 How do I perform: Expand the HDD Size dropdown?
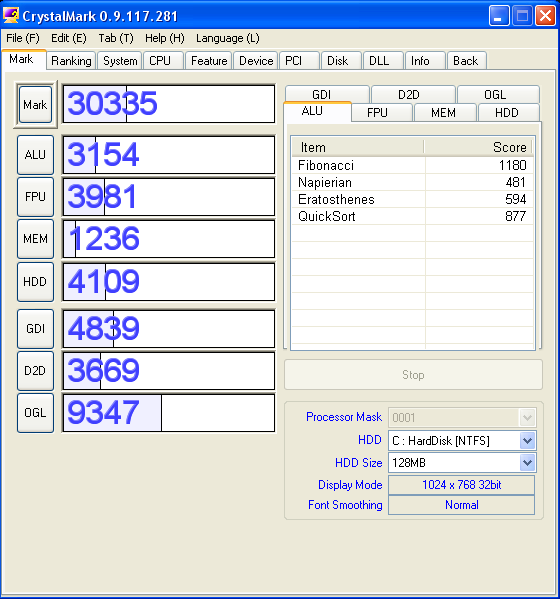tap(527, 463)
